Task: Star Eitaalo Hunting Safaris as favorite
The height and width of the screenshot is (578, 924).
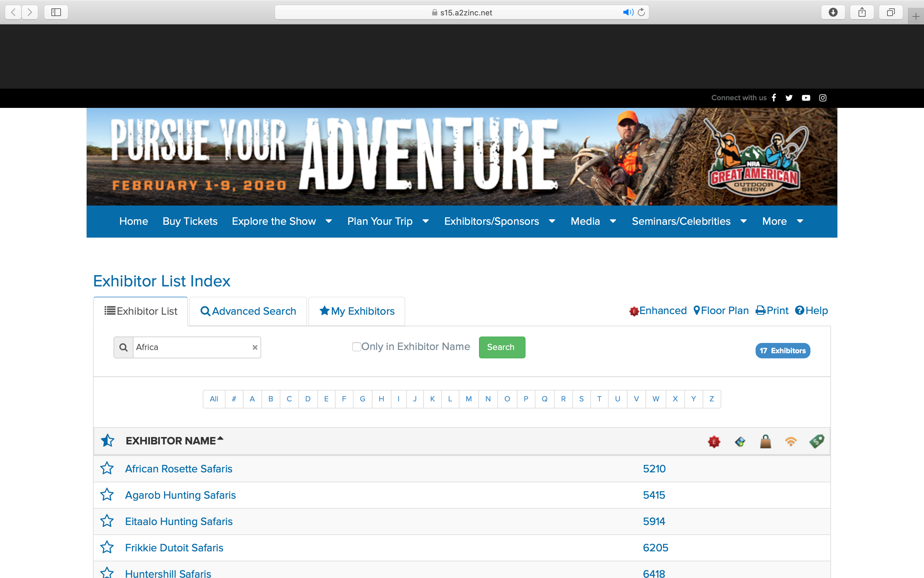Action: point(107,521)
